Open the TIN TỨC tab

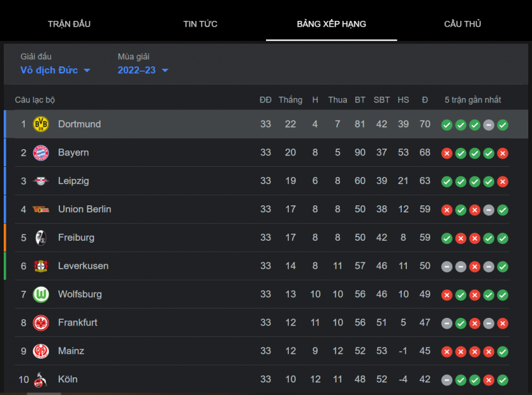[x=200, y=24]
